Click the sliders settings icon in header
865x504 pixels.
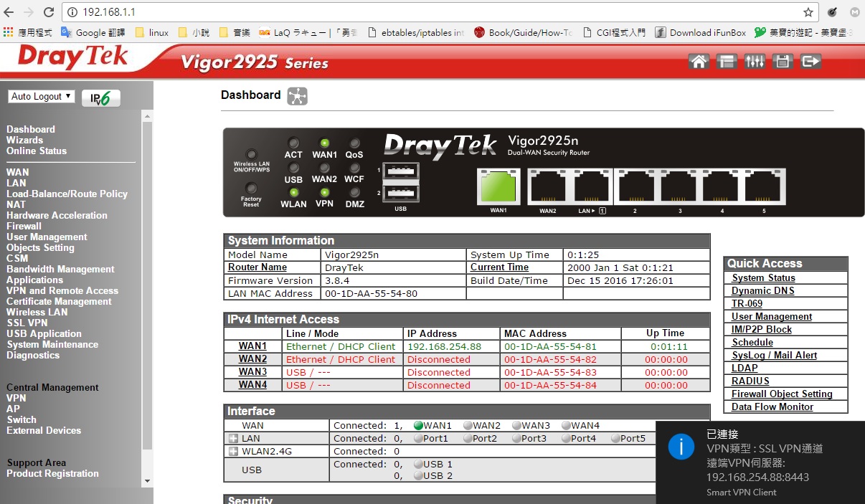(755, 62)
